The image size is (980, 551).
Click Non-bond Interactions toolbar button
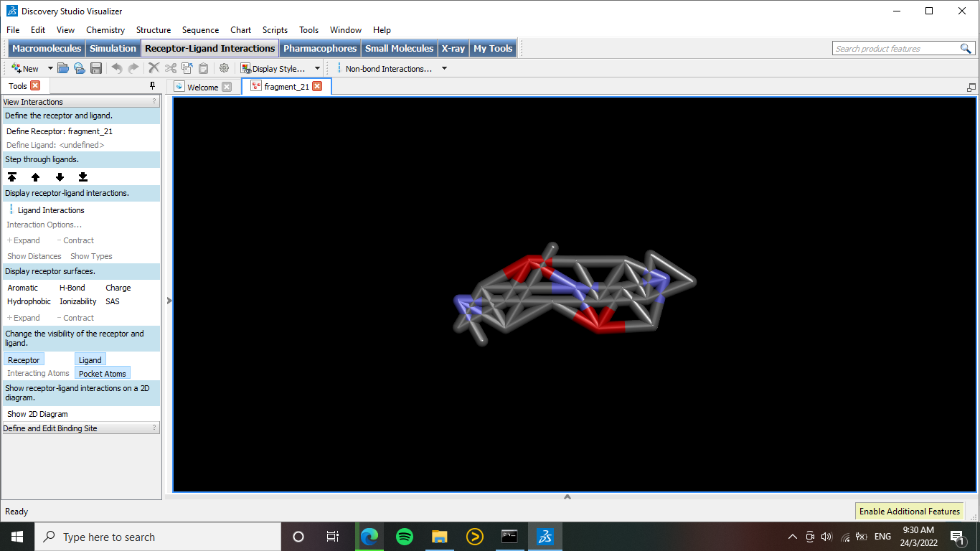point(385,68)
